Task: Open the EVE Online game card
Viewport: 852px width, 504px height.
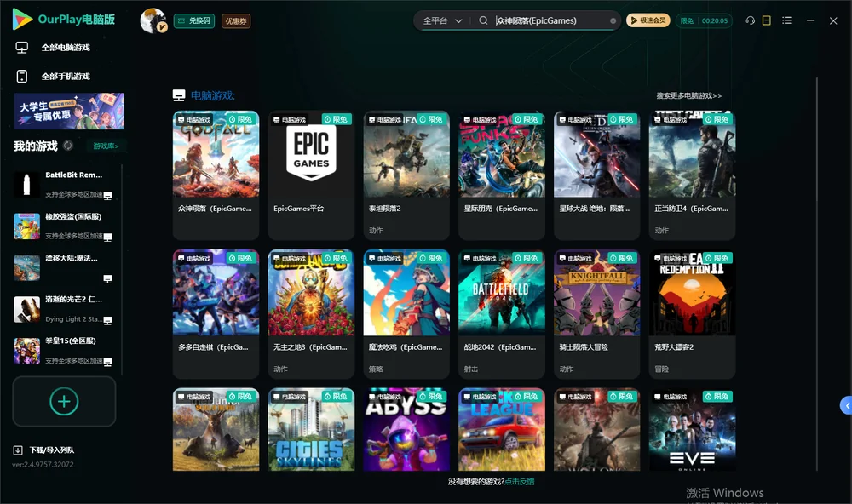Action: (x=692, y=429)
